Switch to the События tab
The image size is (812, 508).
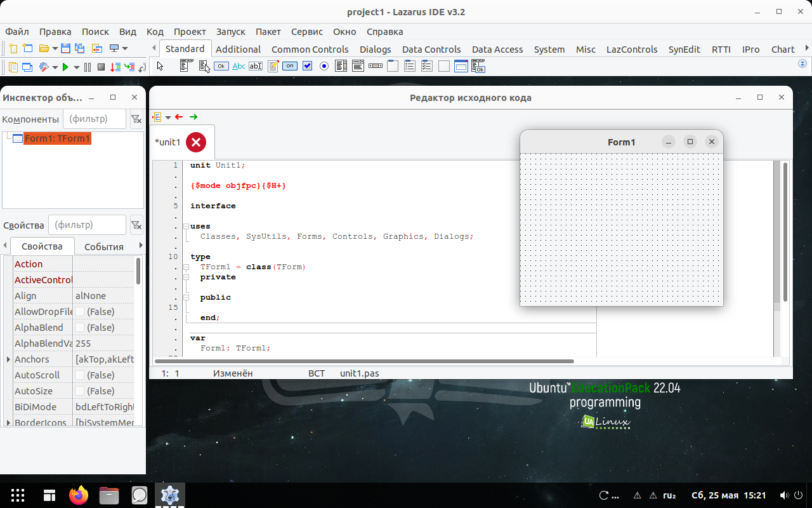tap(104, 246)
